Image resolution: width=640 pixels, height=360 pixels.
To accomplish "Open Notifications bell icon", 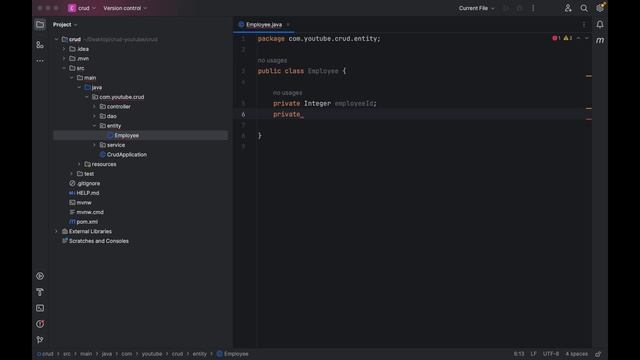I will coord(600,24).
